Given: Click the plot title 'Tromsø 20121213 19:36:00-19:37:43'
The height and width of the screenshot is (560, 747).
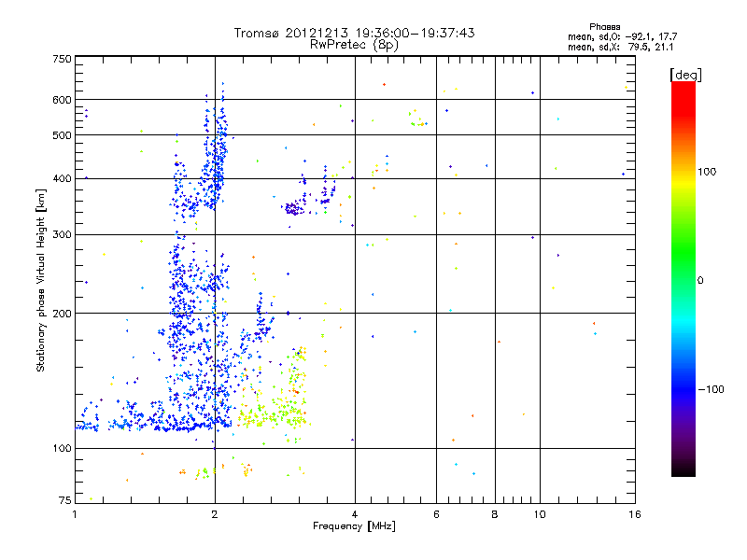Looking at the screenshot, I should click(354, 33).
